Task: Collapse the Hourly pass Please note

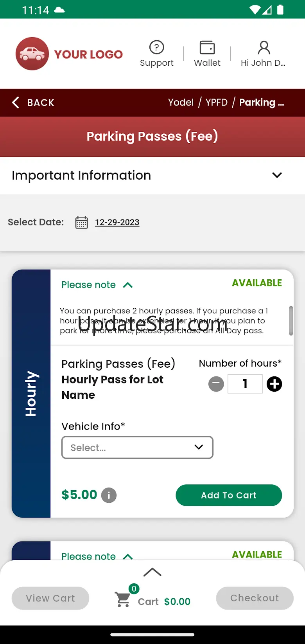Action: [x=128, y=285]
